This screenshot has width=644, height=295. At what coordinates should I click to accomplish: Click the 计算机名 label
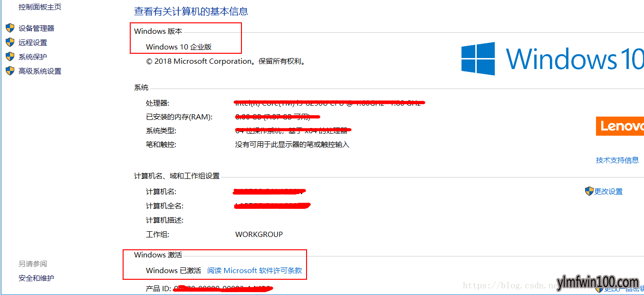coord(161,191)
